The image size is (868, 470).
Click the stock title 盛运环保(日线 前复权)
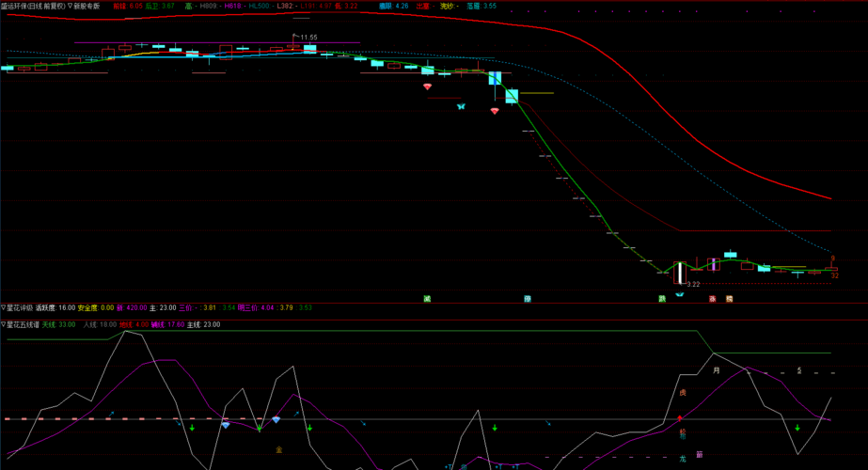point(33,6)
